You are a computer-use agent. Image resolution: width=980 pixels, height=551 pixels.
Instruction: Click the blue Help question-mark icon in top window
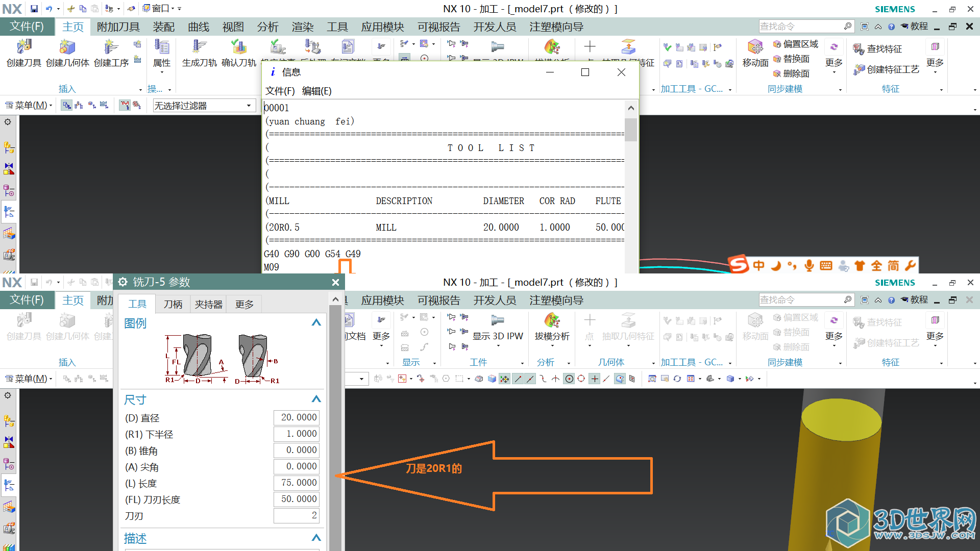tap(891, 27)
